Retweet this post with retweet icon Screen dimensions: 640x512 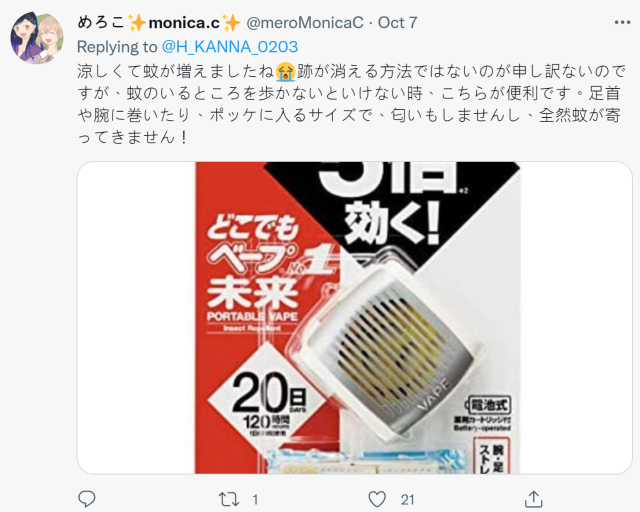click(x=227, y=499)
